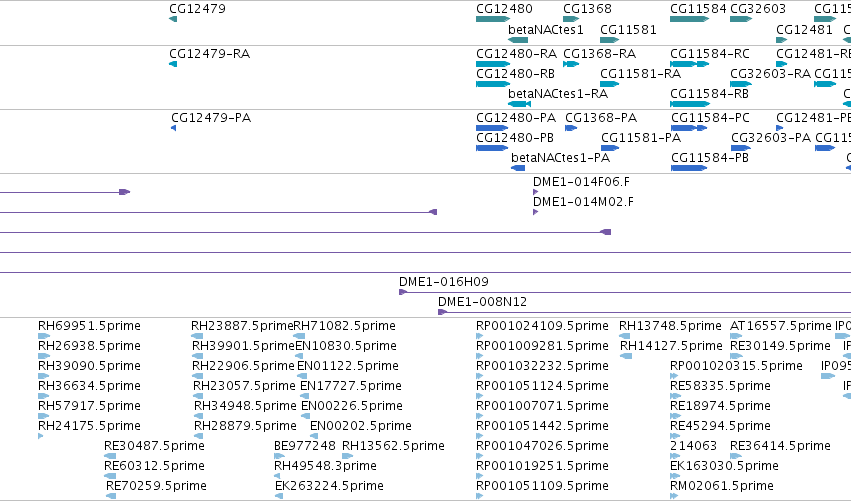Select EST RH57917.5prime
Image resolution: width=851 pixels, height=501 pixels.
pyautogui.click(x=89, y=406)
